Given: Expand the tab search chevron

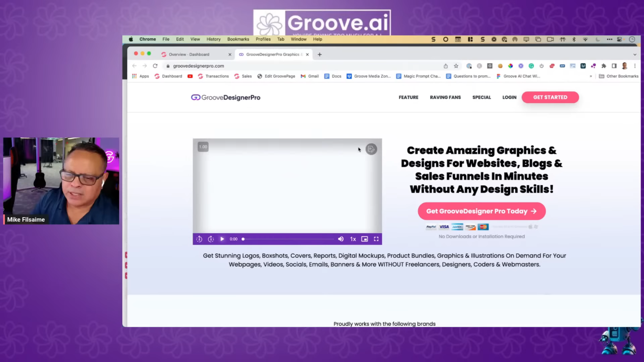Looking at the screenshot, I should click(x=635, y=55).
